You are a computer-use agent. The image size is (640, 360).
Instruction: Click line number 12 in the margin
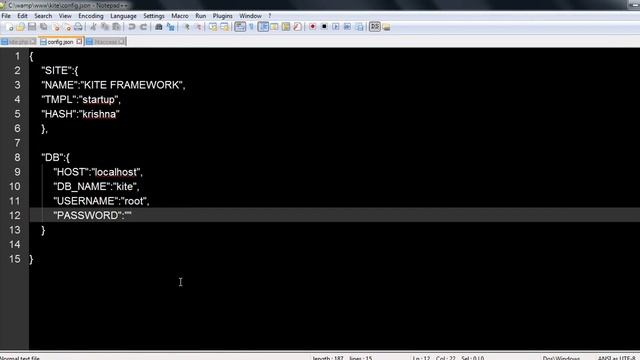point(15,215)
